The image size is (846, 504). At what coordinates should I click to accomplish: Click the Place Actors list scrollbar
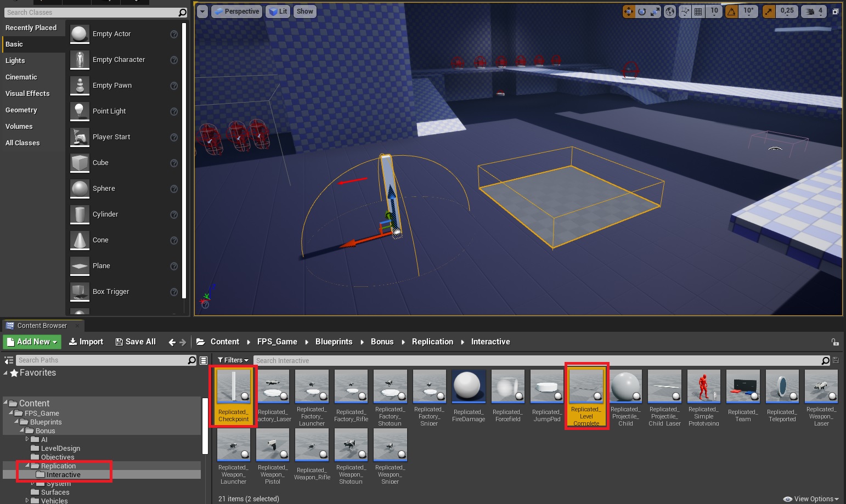pos(184,159)
